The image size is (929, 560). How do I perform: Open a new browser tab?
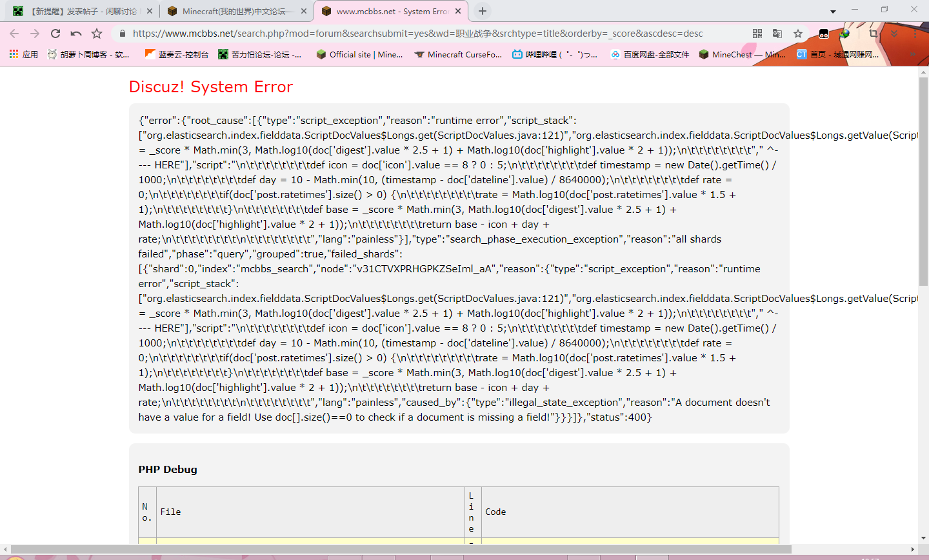point(483,11)
